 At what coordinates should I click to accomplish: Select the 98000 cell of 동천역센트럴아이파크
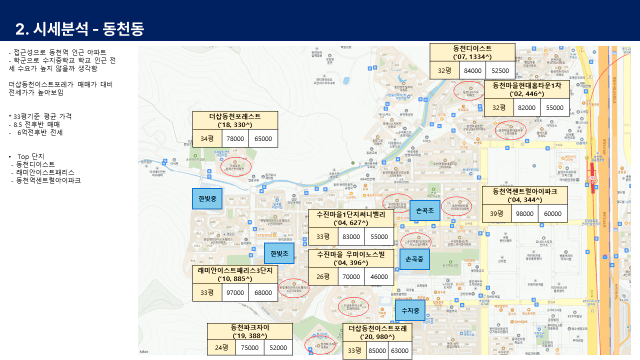click(x=524, y=213)
